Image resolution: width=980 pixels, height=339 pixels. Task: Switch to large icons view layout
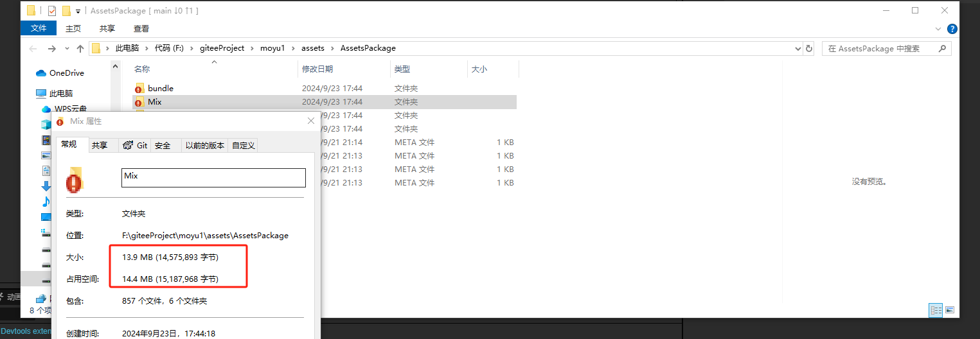coord(949,310)
